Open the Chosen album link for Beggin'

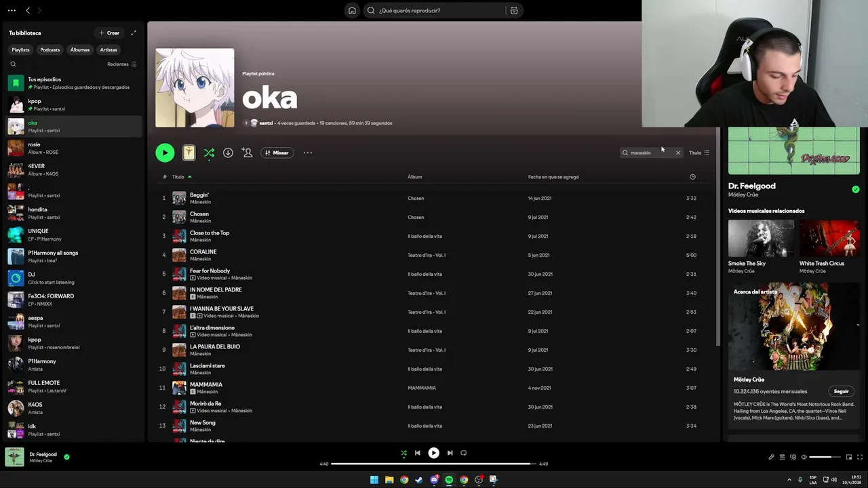pos(416,198)
